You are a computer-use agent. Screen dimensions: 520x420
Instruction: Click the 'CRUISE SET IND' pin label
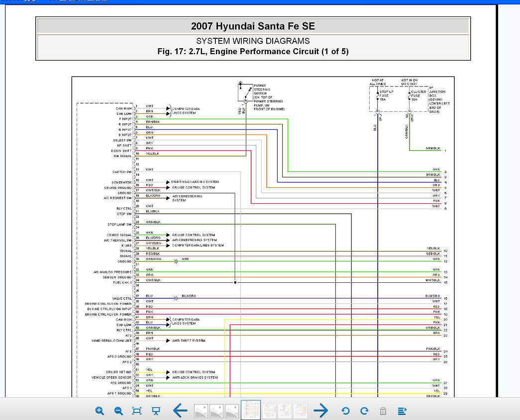click(119, 372)
